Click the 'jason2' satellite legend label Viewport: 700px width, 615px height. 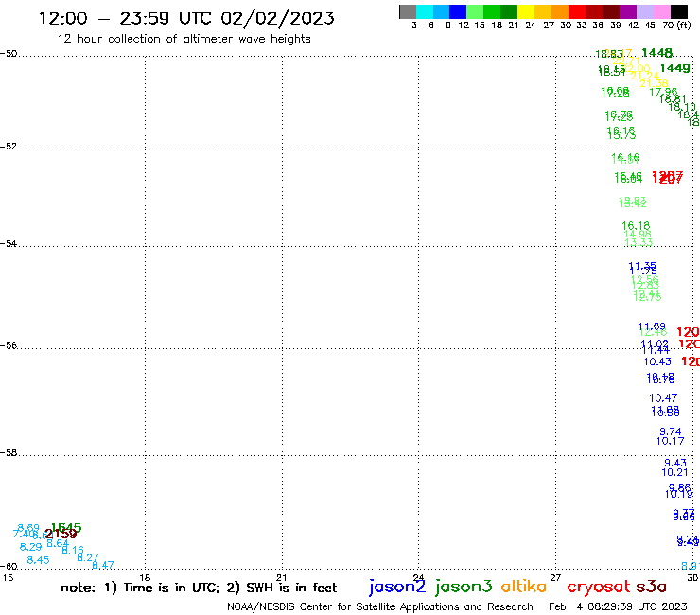coord(397,587)
